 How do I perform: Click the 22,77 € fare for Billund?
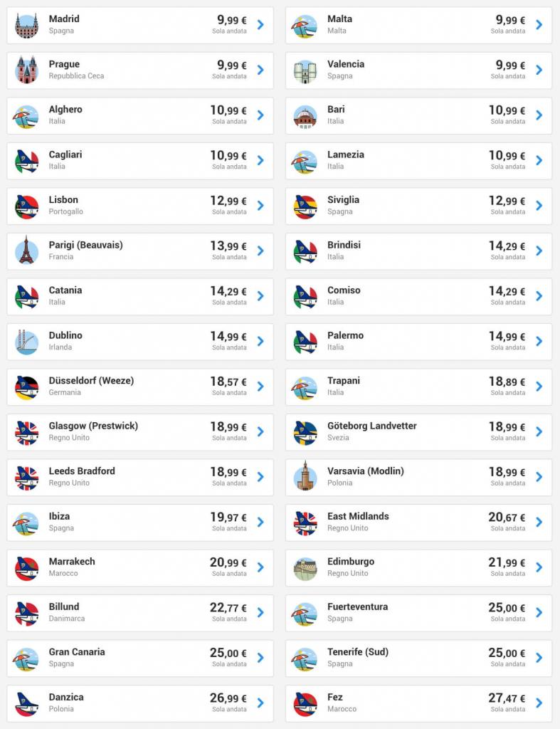coord(228,608)
